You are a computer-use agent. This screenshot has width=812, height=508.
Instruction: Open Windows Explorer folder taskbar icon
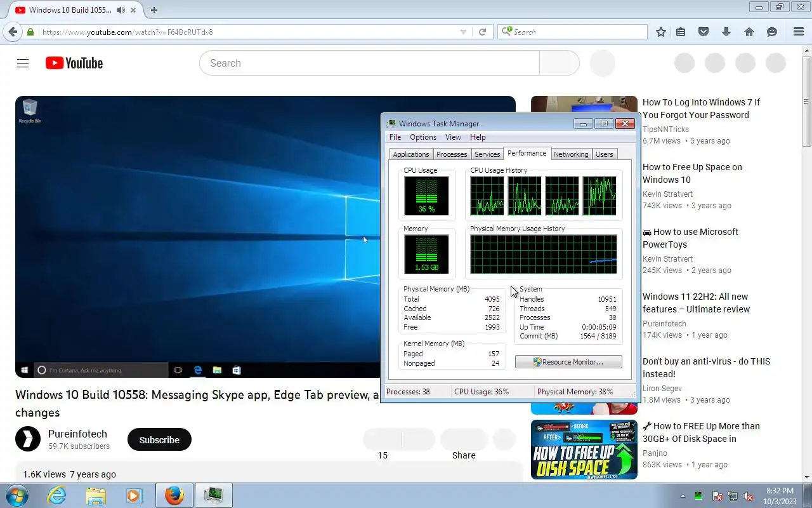coord(95,495)
